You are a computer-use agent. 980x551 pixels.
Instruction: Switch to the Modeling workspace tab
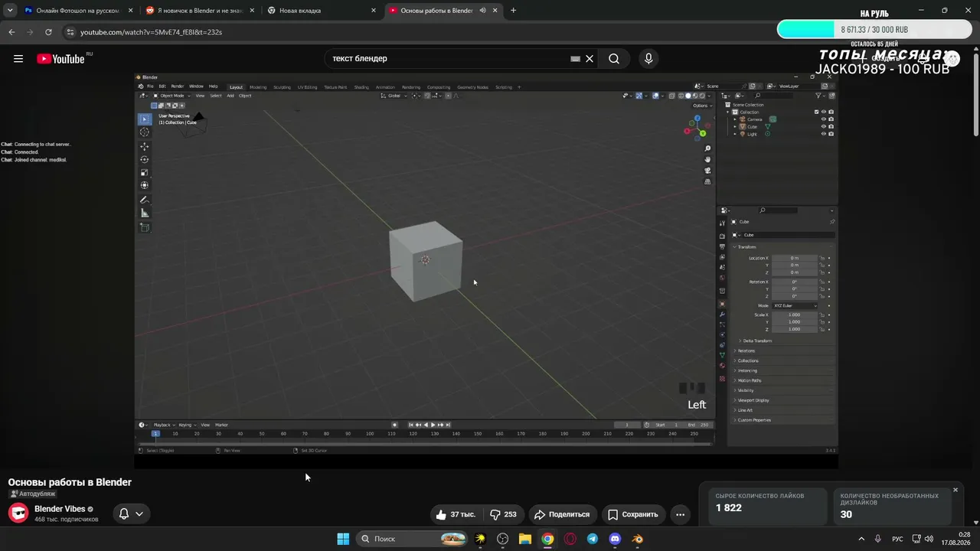258,87
